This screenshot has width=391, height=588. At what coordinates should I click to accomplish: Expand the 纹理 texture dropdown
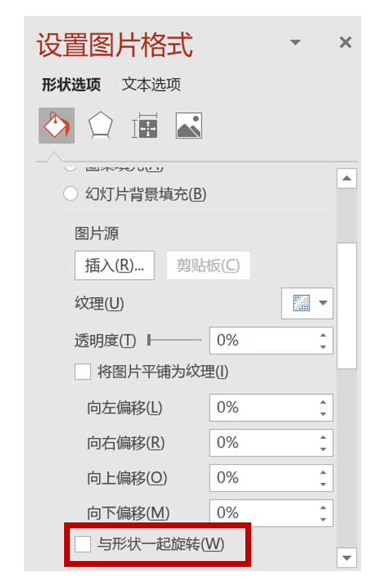(323, 303)
